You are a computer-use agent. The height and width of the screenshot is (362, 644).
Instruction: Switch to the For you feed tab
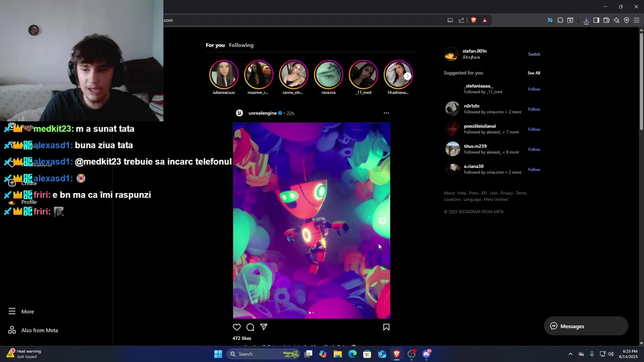pyautogui.click(x=215, y=45)
